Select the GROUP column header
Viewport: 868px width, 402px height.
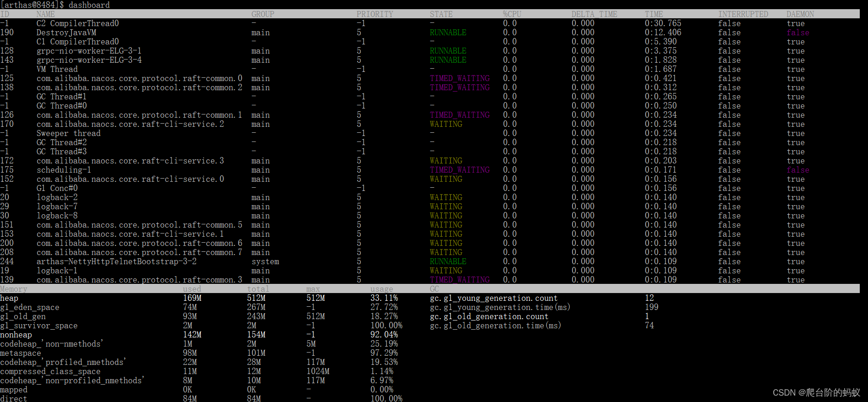click(263, 14)
